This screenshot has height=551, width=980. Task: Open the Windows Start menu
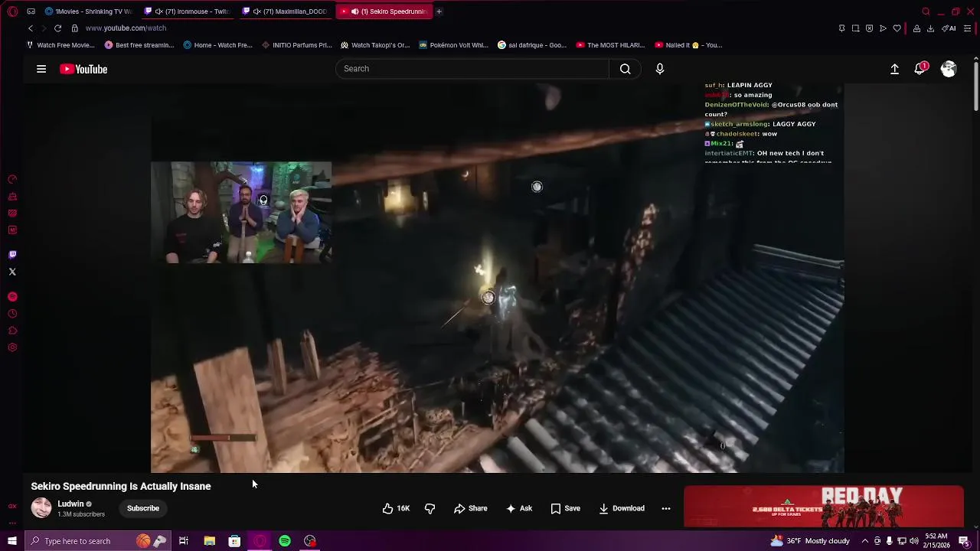point(12,541)
